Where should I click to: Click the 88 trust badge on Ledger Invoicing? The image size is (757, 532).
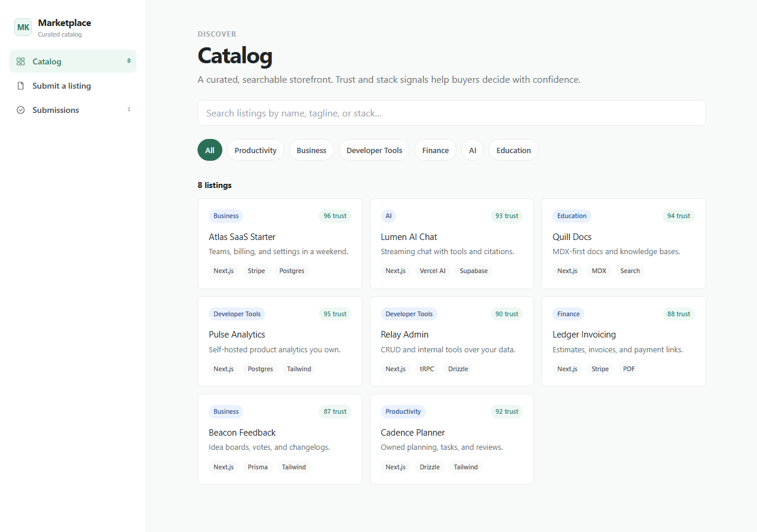tap(678, 314)
